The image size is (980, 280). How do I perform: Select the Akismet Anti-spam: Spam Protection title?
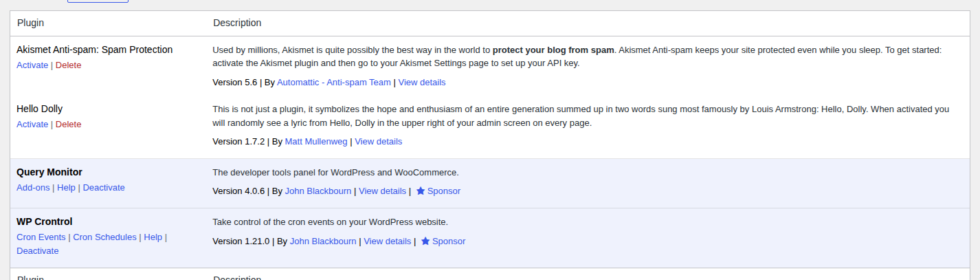coord(95,50)
